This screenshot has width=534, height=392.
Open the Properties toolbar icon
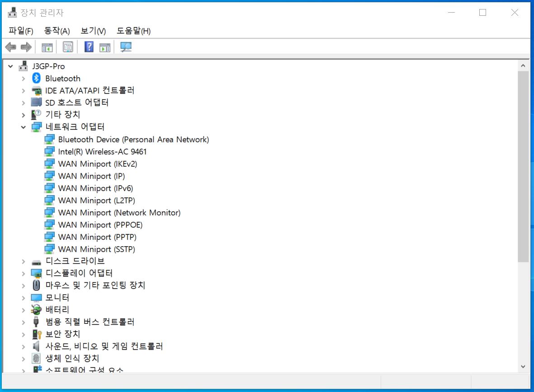(x=68, y=47)
